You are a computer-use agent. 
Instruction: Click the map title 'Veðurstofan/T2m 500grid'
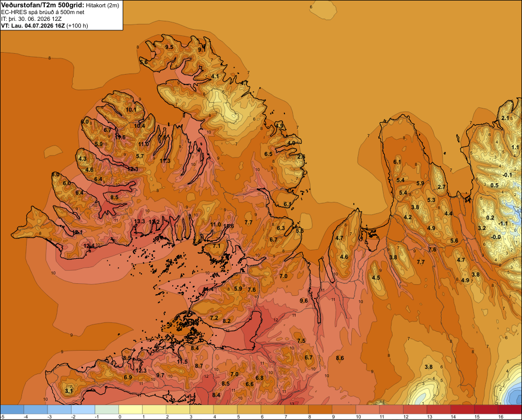[42, 5]
